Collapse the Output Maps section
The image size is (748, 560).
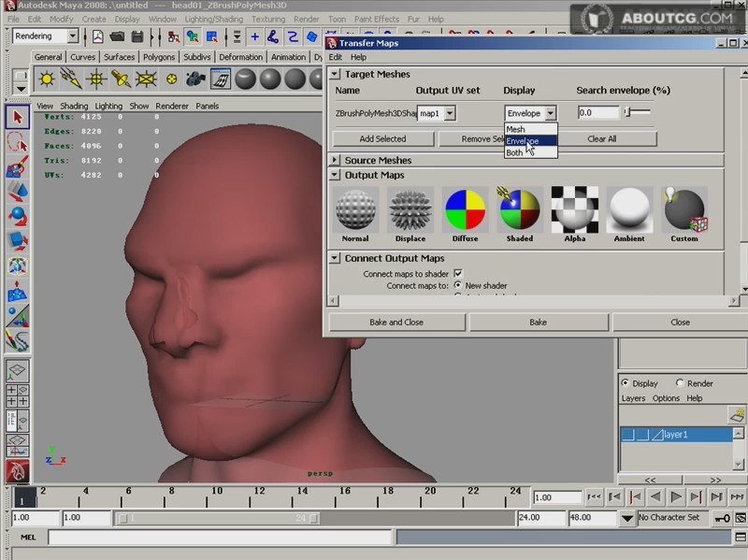[x=335, y=175]
